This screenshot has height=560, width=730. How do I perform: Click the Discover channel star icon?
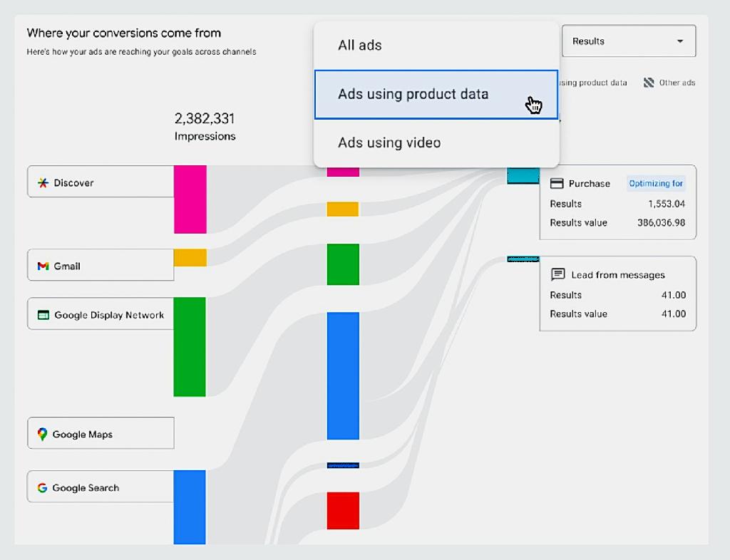tap(43, 183)
